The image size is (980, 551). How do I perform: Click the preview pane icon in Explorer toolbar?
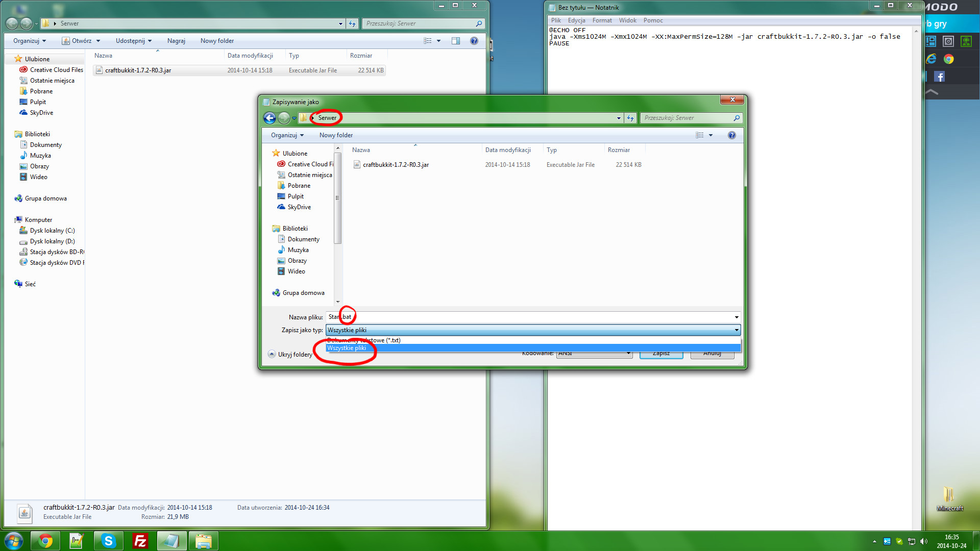(x=456, y=41)
